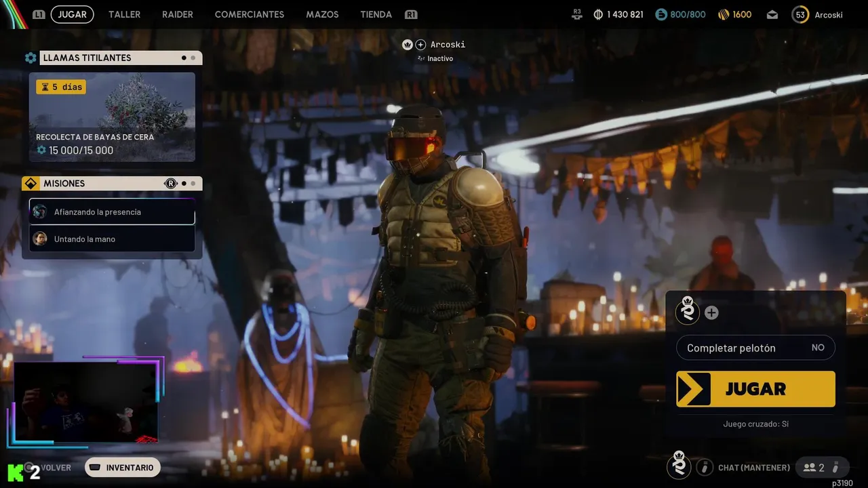Click emblem avatar next to chat
The height and width of the screenshot is (488, 868).
679,466
